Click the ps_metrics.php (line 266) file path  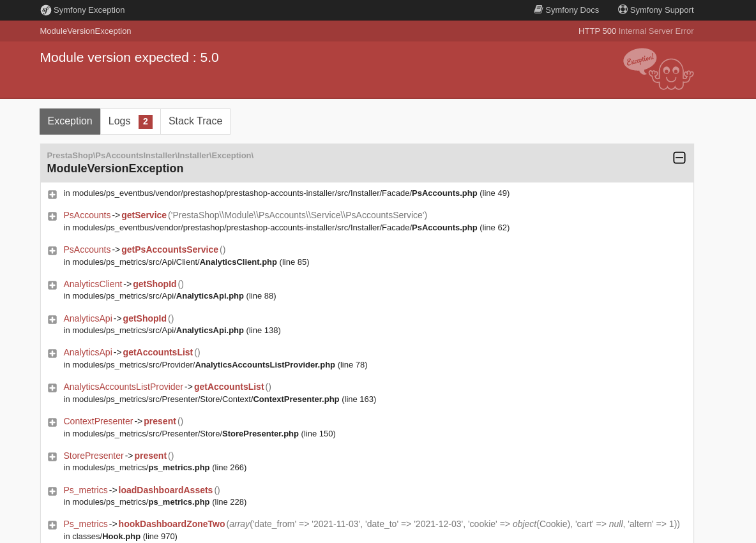click(155, 468)
